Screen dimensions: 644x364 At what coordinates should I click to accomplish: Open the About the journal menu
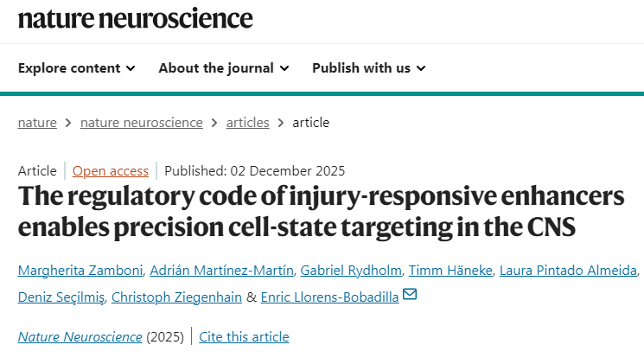[223, 67]
